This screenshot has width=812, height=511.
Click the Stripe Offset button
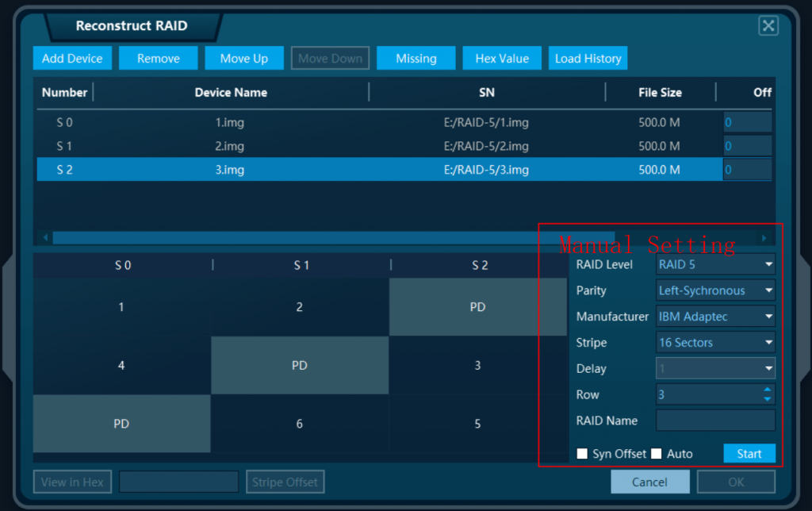285,481
